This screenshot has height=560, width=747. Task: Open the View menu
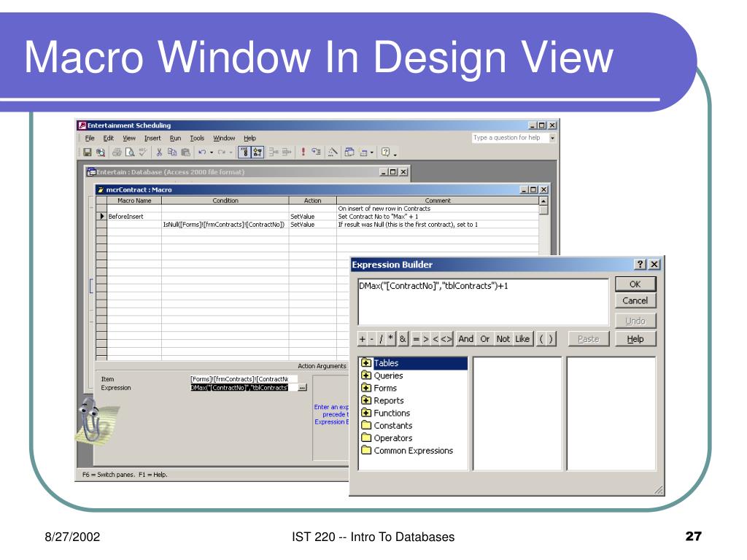[x=129, y=138]
